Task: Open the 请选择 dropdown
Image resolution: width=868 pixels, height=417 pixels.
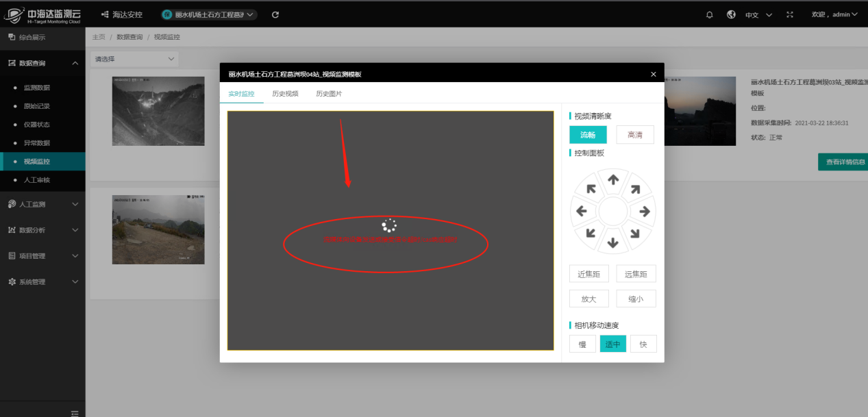Action: 134,59
